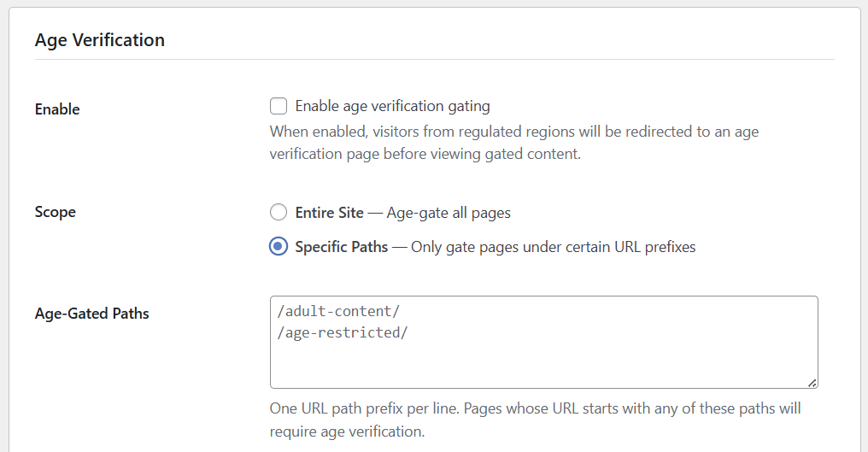Click the 'Age-Gated Paths' field label

[92, 314]
